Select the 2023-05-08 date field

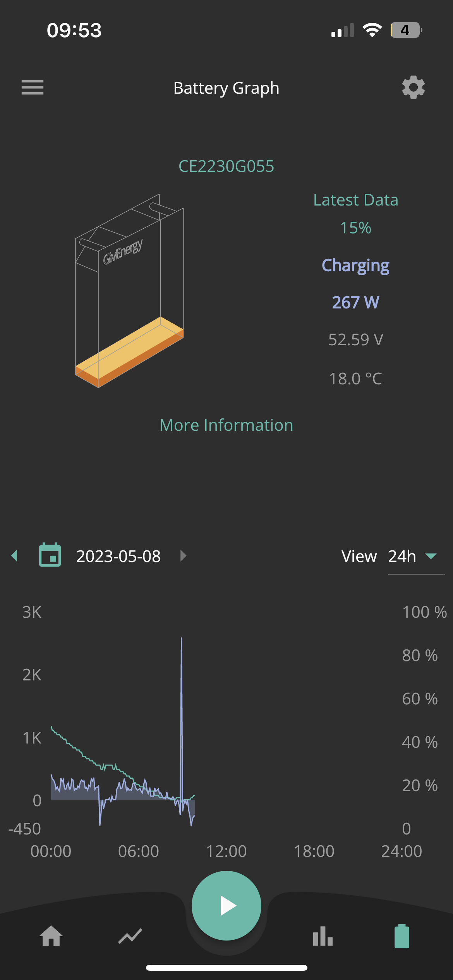[x=118, y=556]
